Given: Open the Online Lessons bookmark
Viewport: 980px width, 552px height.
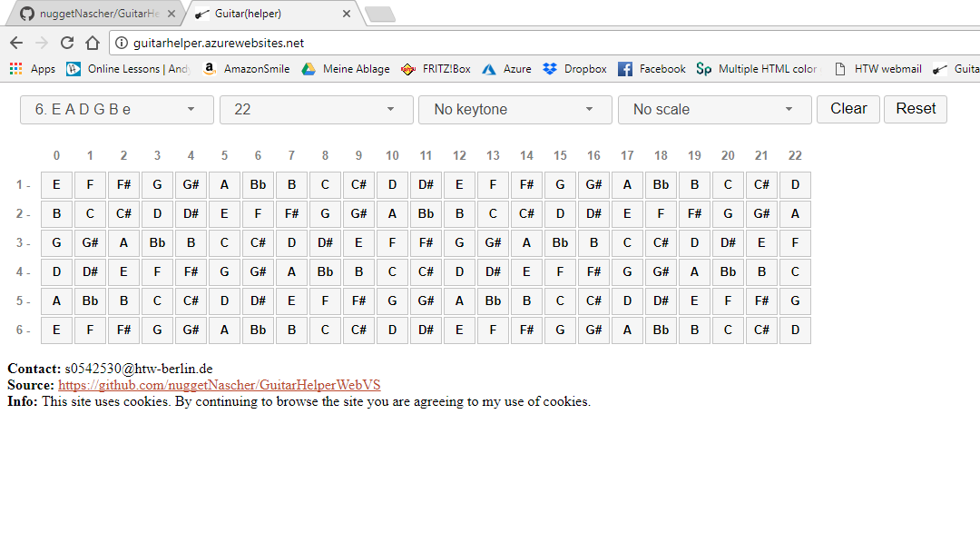Looking at the screenshot, I should 128,69.
